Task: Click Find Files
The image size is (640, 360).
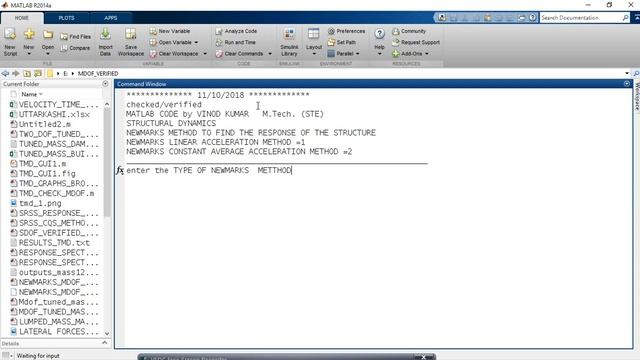Action: (76, 37)
